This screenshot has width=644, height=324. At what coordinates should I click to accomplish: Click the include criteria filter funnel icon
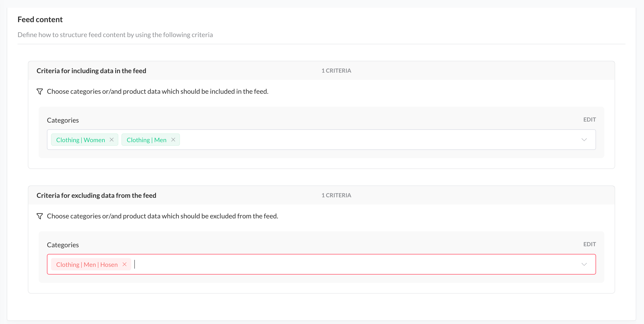(x=40, y=91)
